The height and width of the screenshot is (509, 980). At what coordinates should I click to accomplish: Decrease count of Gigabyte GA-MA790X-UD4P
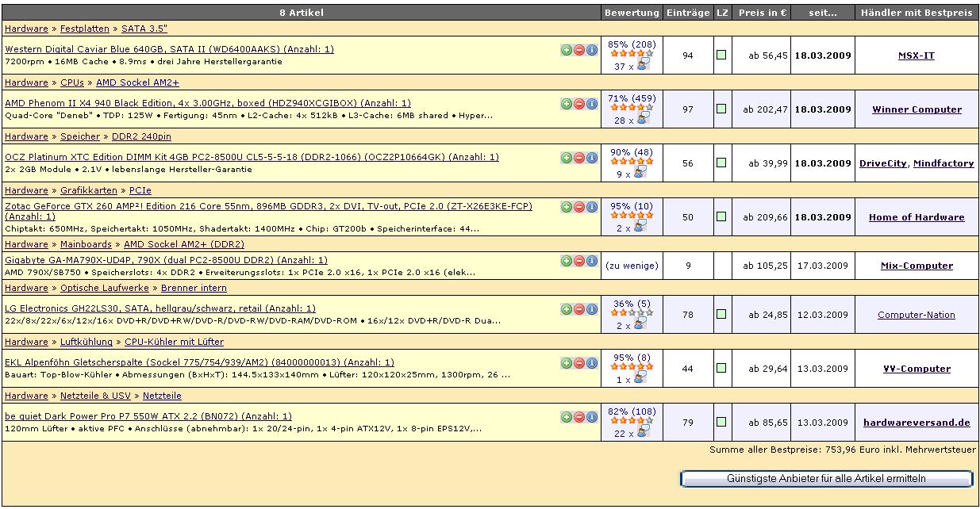tap(578, 261)
